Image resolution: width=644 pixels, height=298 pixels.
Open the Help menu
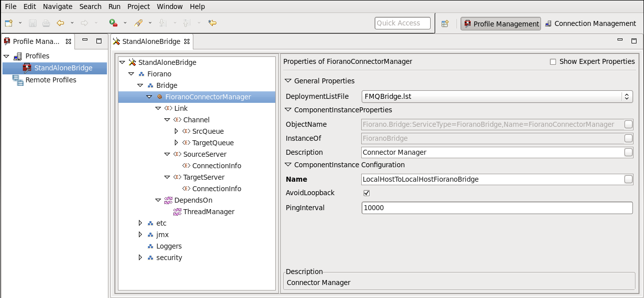click(197, 6)
